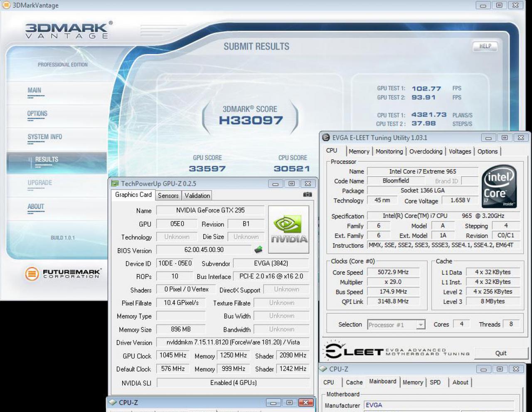The height and width of the screenshot is (412, 532).
Task: Click the NVIDIA SLI Enabled field
Action: click(x=233, y=382)
